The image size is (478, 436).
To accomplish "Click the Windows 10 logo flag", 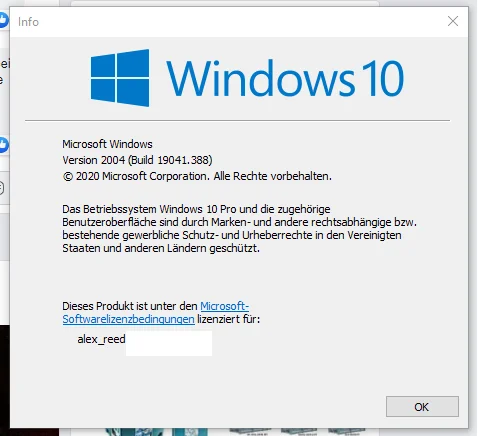I will tap(120, 78).
